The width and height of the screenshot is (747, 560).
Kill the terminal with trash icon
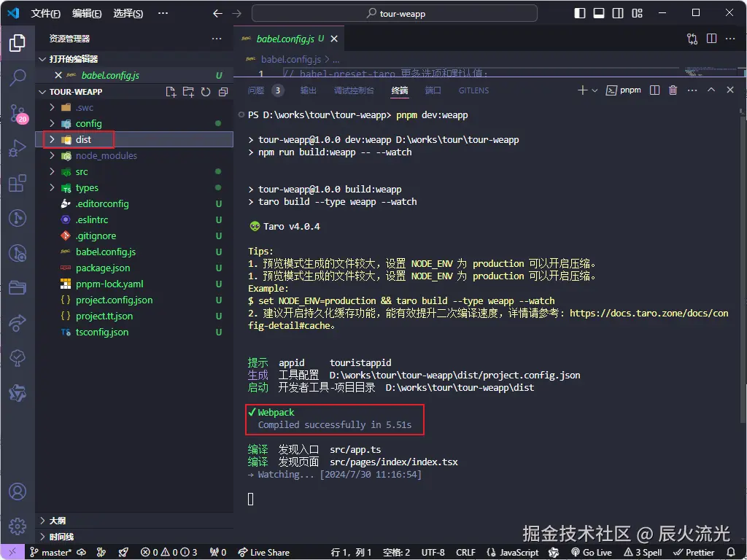pyautogui.click(x=673, y=90)
